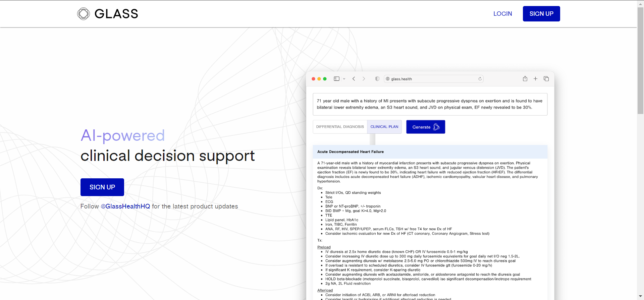This screenshot has height=300, width=644.
Task: Click the patient case text box
Action: pyautogui.click(x=430, y=104)
